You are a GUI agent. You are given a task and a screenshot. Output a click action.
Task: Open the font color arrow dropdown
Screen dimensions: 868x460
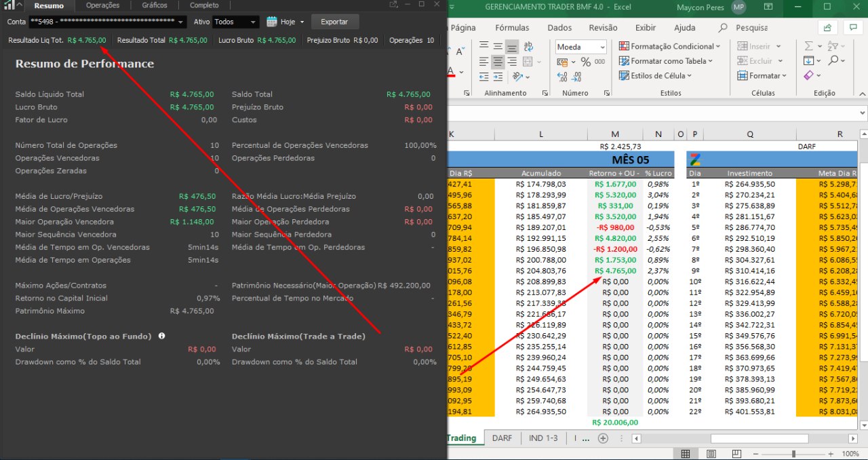click(x=460, y=71)
